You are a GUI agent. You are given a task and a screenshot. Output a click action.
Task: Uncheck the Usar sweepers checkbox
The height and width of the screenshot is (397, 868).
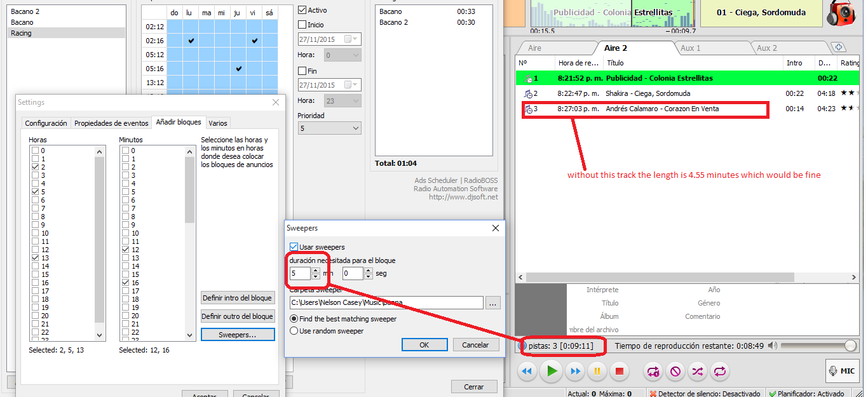pos(294,247)
